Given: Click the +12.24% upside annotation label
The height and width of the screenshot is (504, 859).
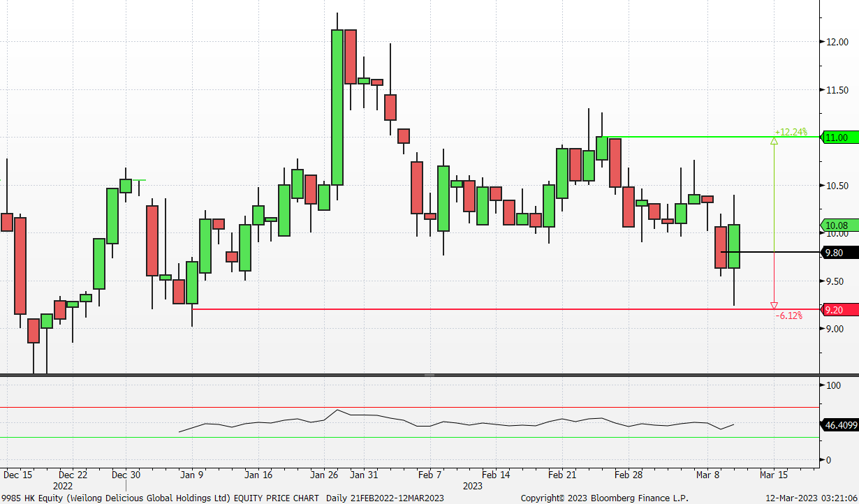Looking at the screenshot, I should 791,131.
